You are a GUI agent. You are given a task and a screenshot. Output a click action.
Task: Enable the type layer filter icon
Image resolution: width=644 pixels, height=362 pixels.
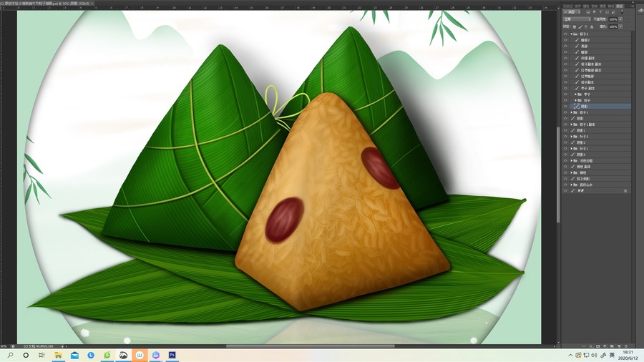pyautogui.click(x=600, y=12)
